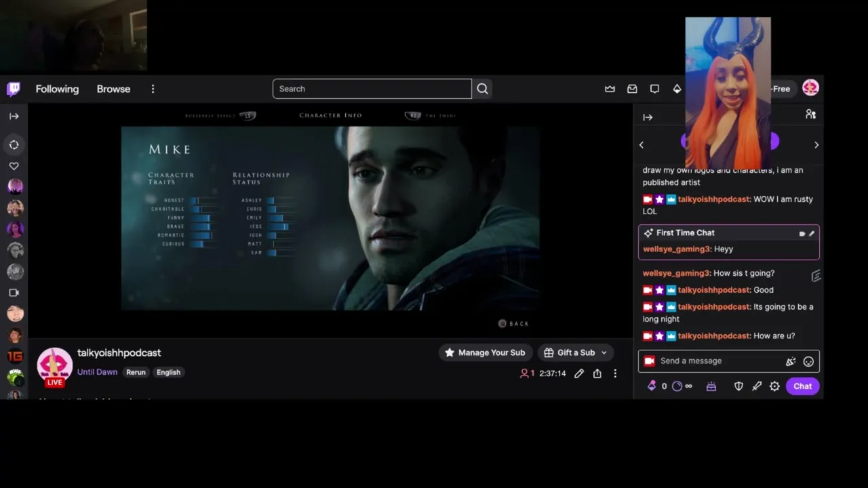Select the Rerun tag
868x488 pixels.
[136, 372]
